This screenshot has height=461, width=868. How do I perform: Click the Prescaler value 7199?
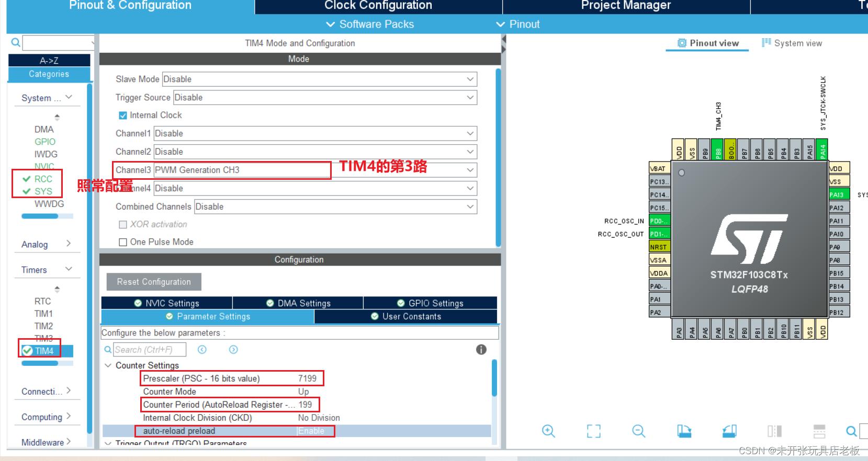pyautogui.click(x=307, y=378)
